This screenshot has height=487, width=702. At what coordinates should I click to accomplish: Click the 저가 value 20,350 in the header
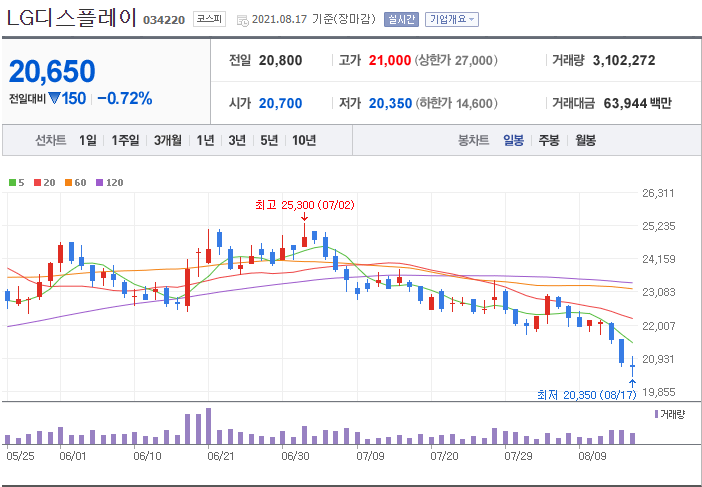[x=390, y=103]
